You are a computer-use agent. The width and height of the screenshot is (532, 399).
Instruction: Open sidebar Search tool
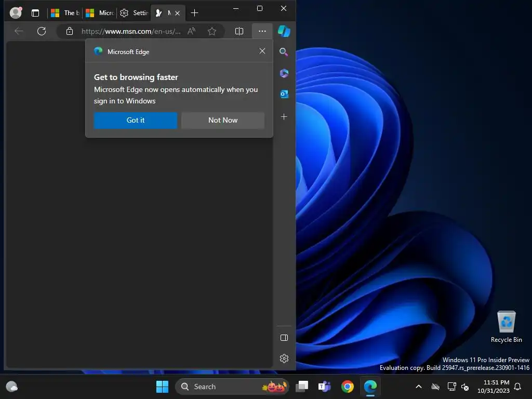tap(284, 52)
